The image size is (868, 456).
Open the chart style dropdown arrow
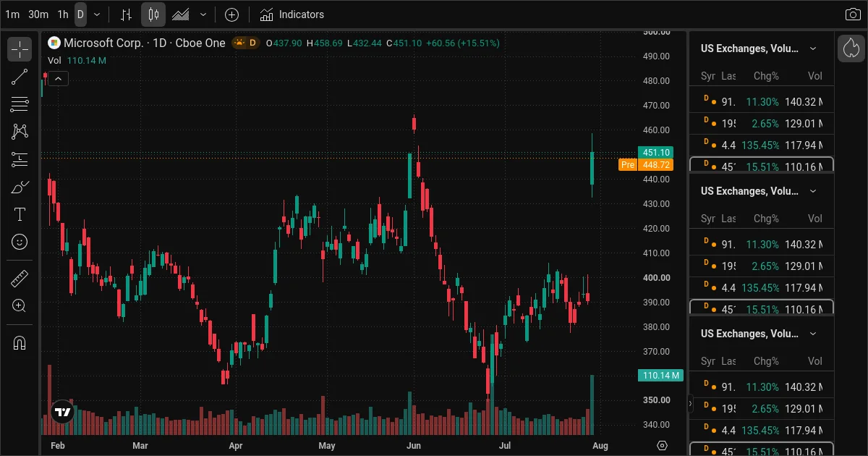point(203,14)
